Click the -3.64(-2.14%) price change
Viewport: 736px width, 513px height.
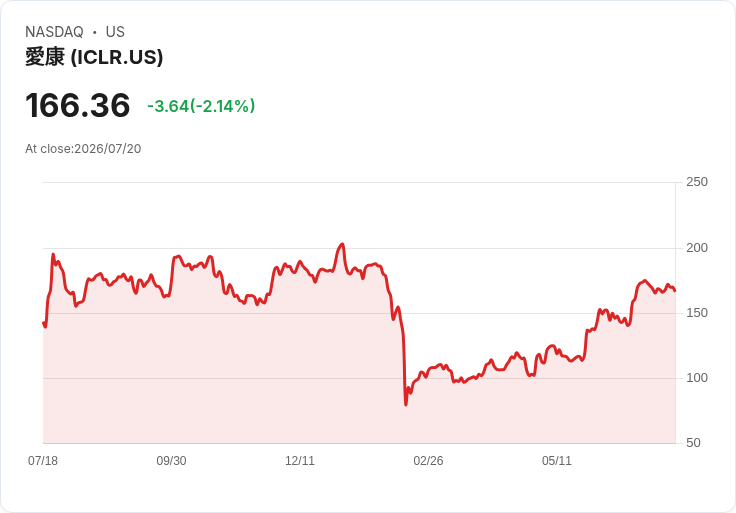tap(201, 106)
